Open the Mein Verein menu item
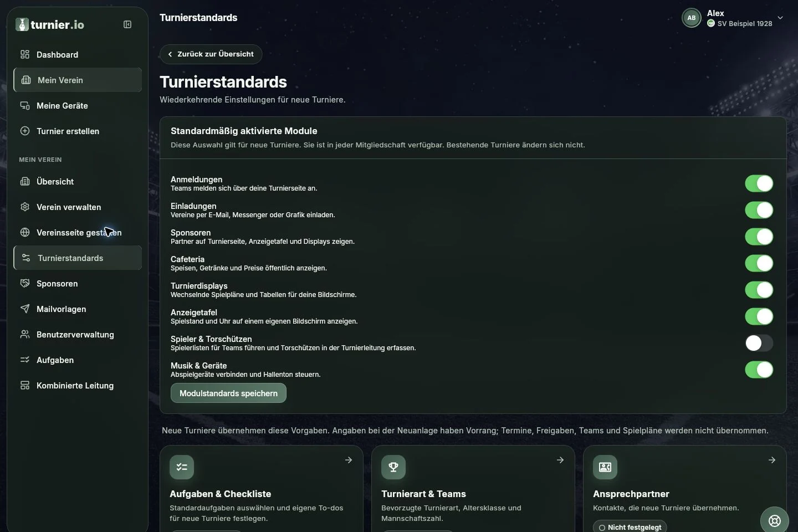Image resolution: width=798 pixels, height=532 pixels. 78,80
